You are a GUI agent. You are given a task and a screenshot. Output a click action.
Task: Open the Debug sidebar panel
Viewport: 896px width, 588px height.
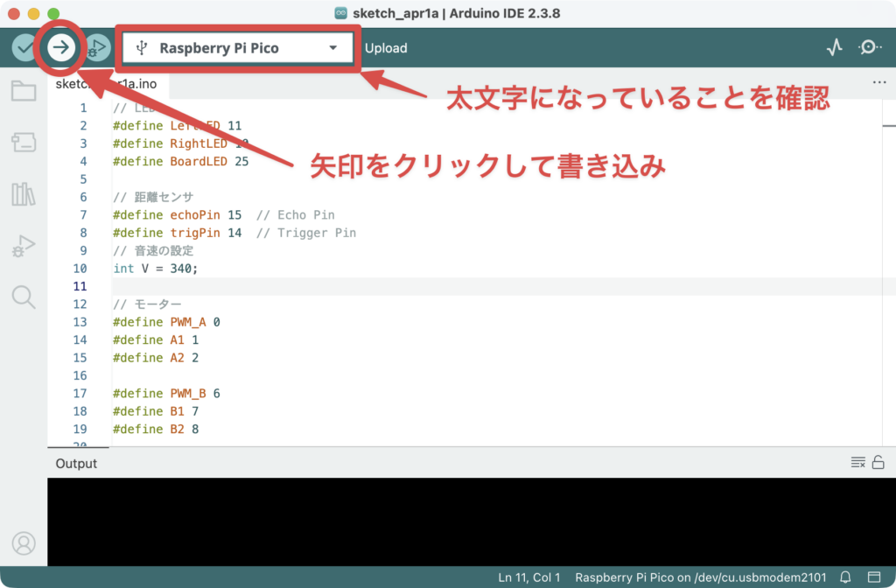(24, 246)
